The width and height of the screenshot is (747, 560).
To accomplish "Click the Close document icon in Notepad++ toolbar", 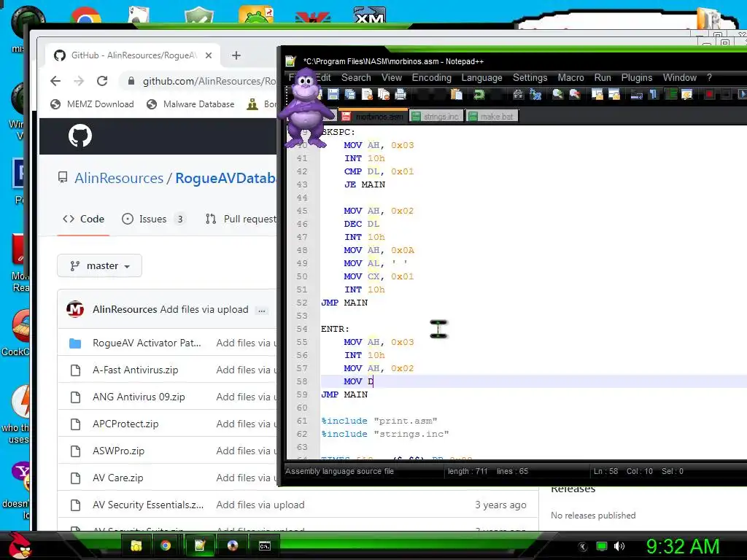I will pyautogui.click(x=367, y=94).
